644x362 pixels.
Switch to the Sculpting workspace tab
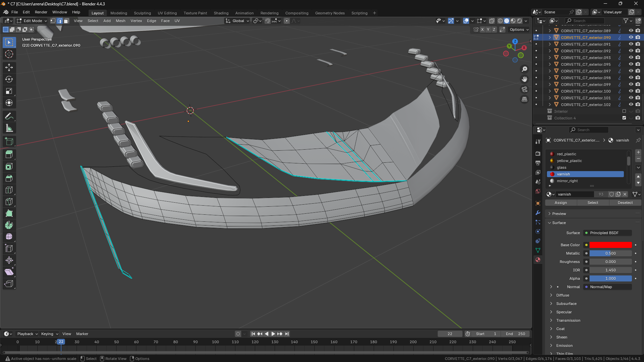[142, 13]
